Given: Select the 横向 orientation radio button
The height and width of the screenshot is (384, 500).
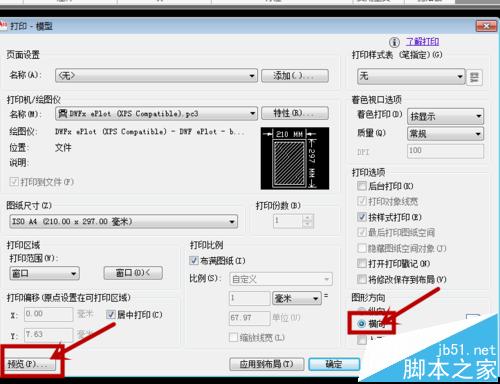Looking at the screenshot, I should pyautogui.click(x=361, y=323).
